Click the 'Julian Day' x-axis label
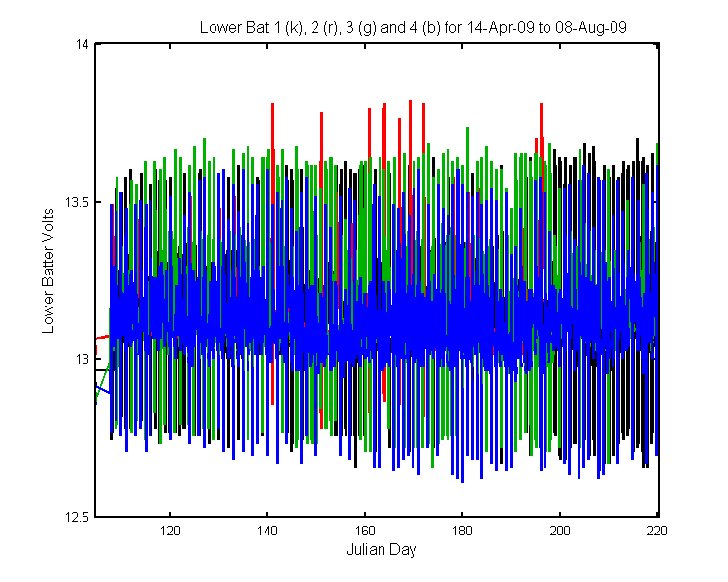 [x=381, y=550]
